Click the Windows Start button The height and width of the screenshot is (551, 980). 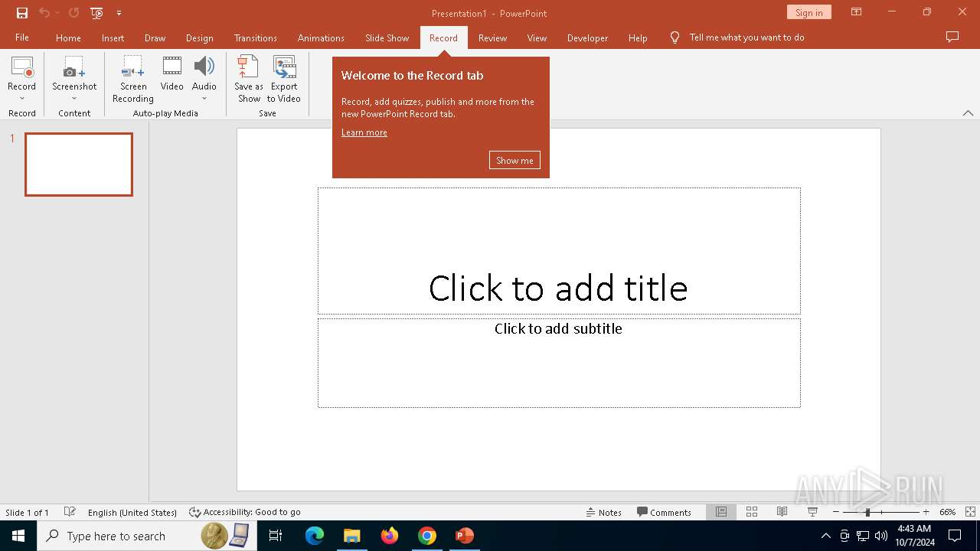pyautogui.click(x=18, y=536)
